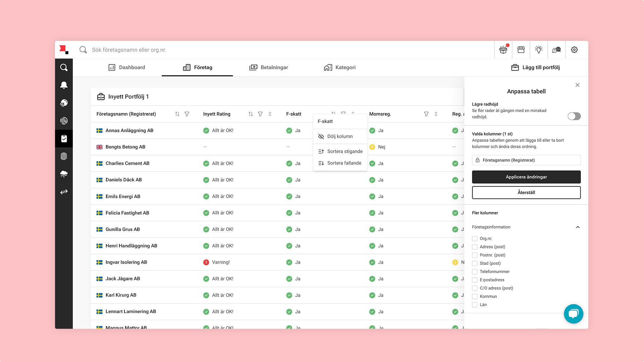Check the Län checkbox

[475, 305]
